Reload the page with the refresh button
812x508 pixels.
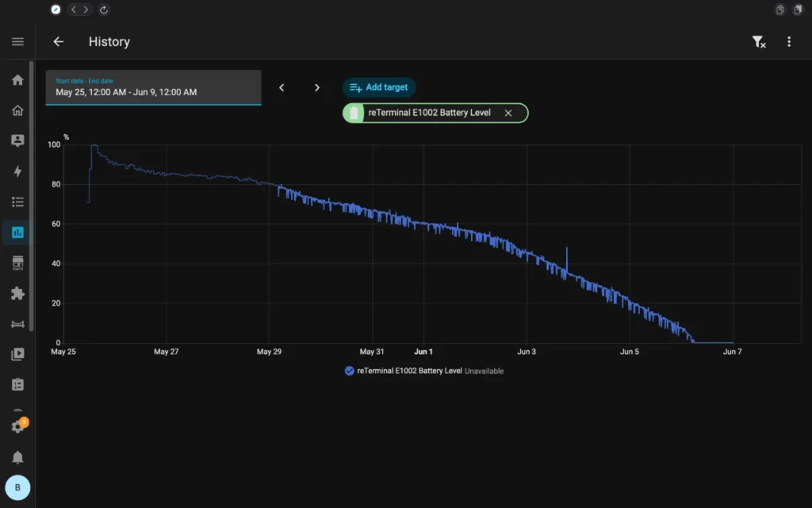(104, 10)
